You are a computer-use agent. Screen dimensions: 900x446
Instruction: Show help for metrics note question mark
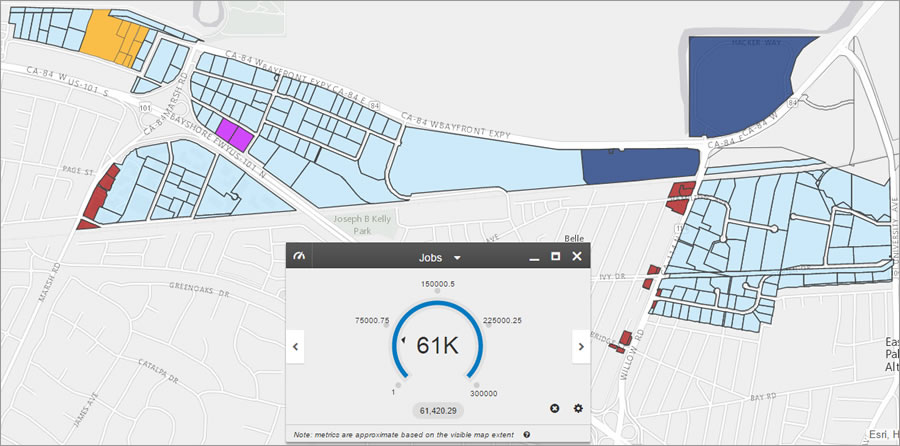click(526, 435)
